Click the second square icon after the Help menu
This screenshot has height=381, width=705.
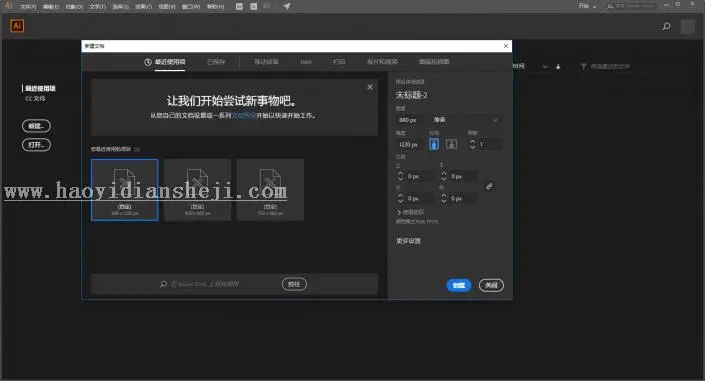(x=254, y=6)
